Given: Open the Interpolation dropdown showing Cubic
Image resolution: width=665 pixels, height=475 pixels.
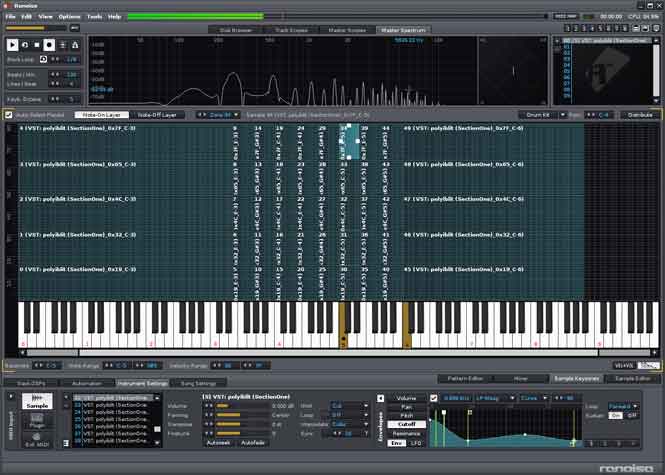Looking at the screenshot, I should pos(349,424).
